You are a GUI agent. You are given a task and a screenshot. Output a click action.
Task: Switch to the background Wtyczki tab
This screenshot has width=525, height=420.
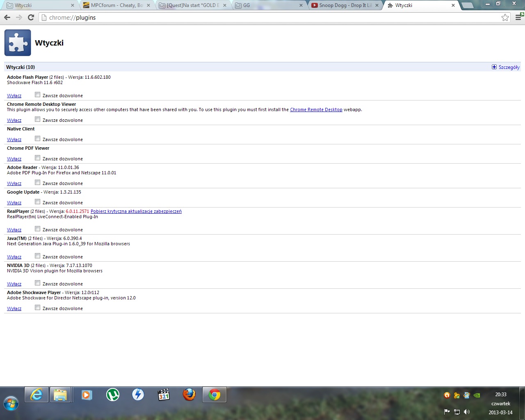[39, 5]
